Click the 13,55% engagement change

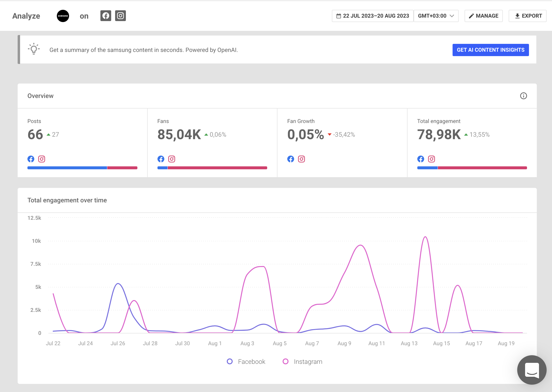(477, 135)
